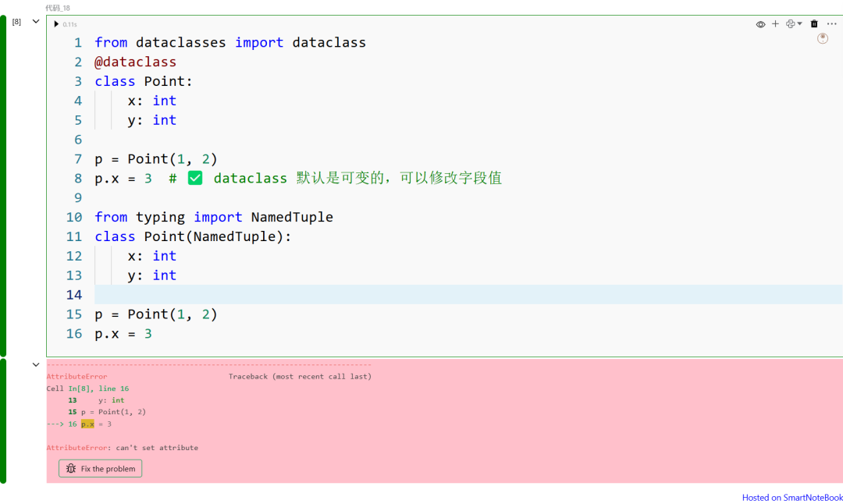Click the plus icon to add a cell
The image size is (843, 504).
[x=775, y=23]
